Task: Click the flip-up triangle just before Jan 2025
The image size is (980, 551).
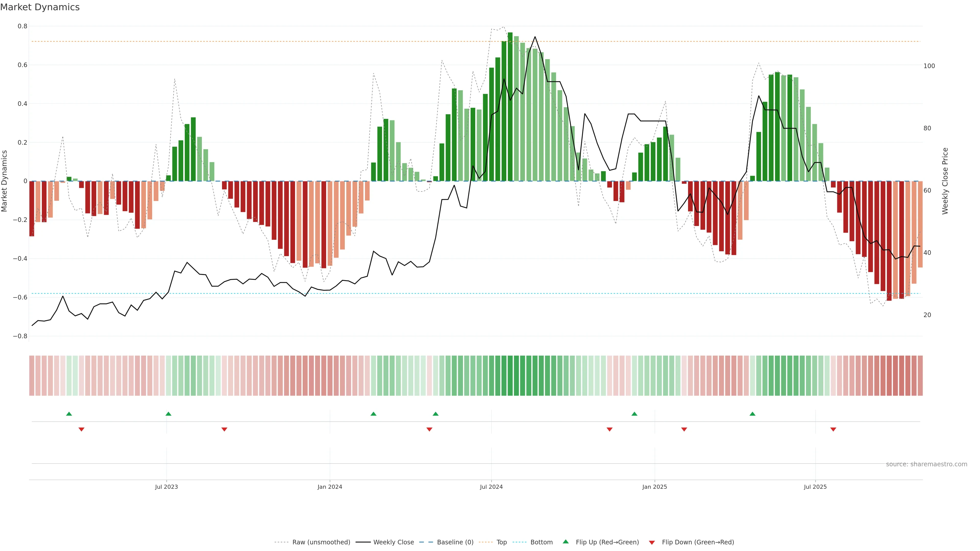Action: point(634,414)
